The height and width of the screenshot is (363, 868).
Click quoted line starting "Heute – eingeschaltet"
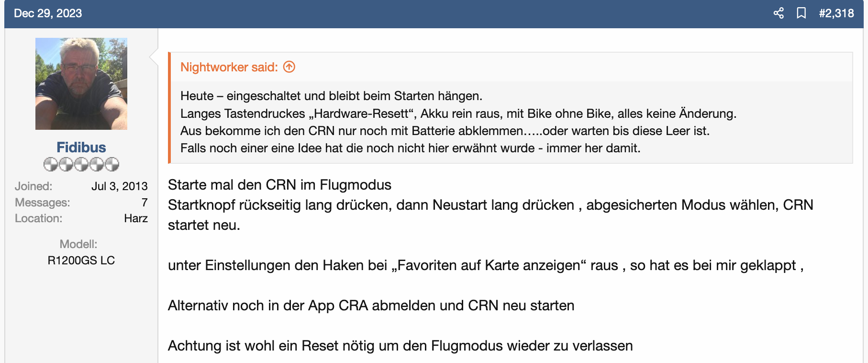[x=331, y=96]
